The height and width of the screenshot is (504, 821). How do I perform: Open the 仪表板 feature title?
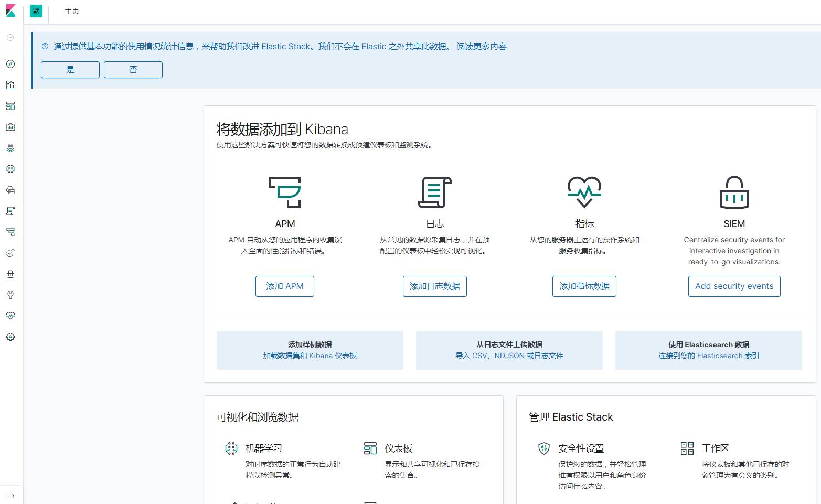coord(399,448)
